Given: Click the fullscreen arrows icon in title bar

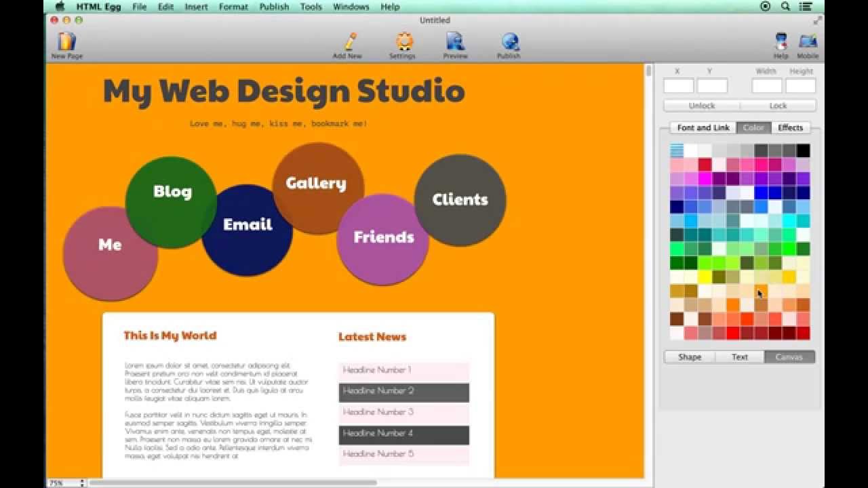Looking at the screenshot, I should (x=816, y=20).
